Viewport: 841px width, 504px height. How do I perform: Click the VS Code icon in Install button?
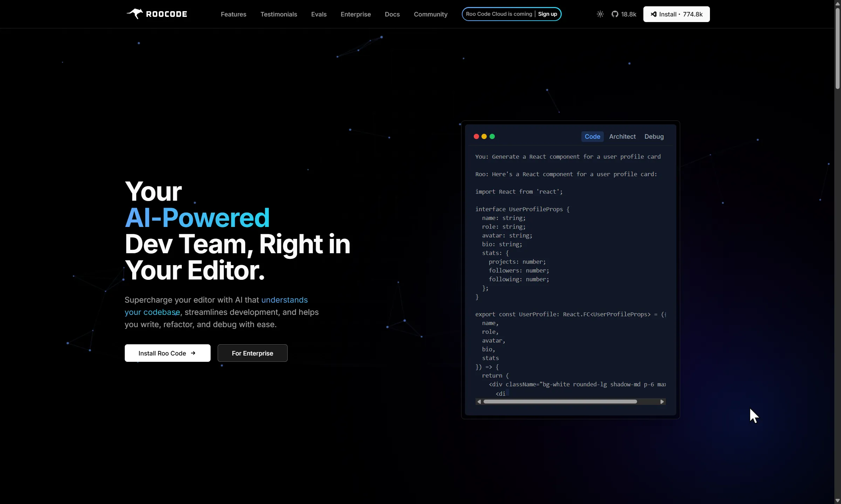tap(654, 14)
